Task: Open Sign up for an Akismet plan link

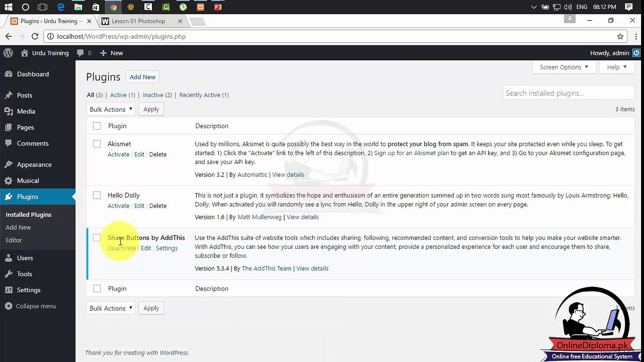Action: tap(412, 153)
